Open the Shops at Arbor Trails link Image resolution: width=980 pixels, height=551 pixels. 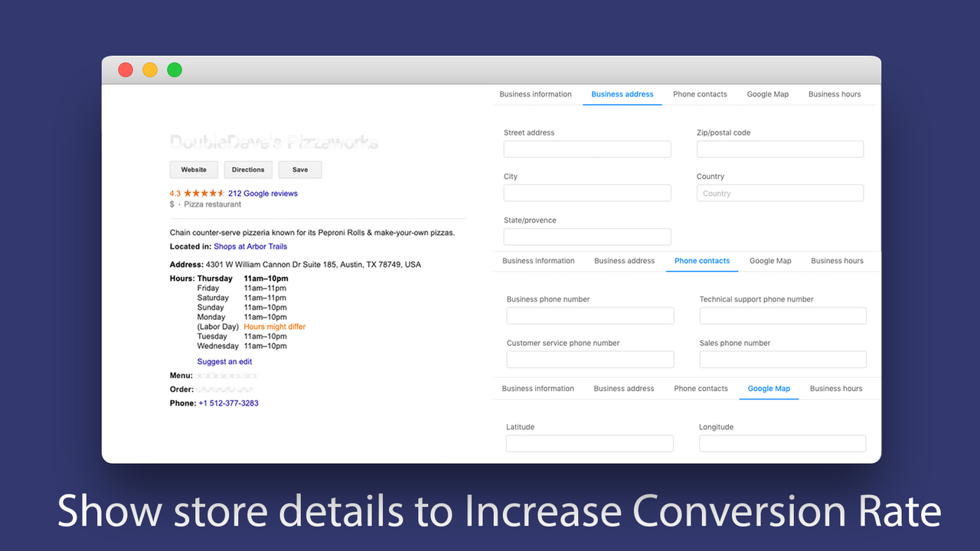pyautogui.click(x=250, y=247)
